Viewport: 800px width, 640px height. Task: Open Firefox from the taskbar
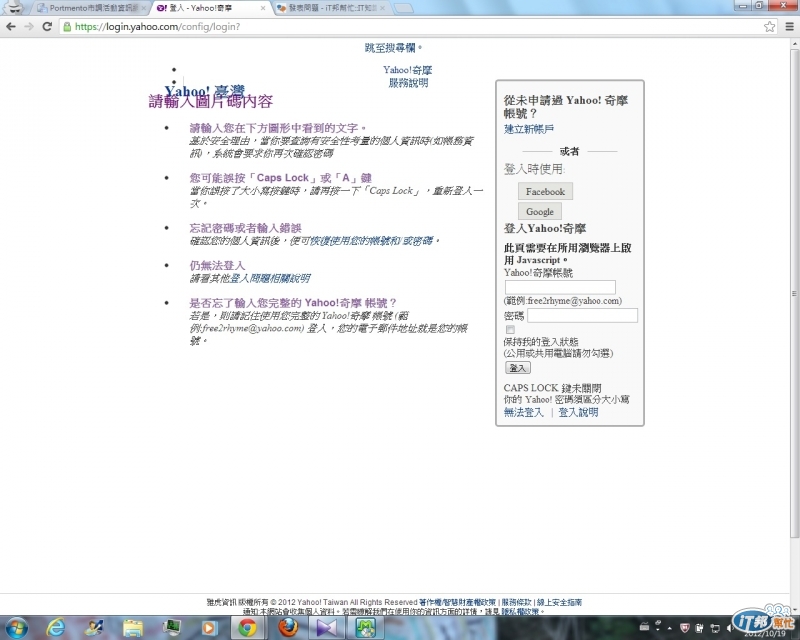click(x=288, y=627)
